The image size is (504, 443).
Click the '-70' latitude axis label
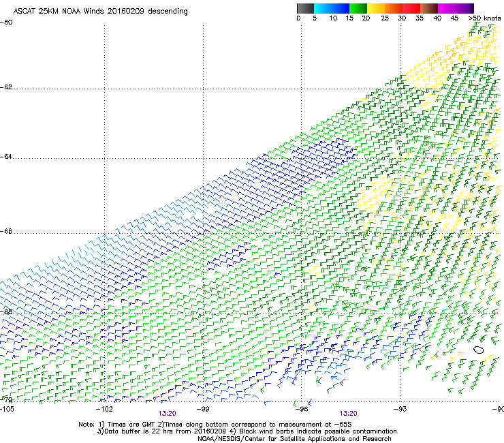(6, 399)
